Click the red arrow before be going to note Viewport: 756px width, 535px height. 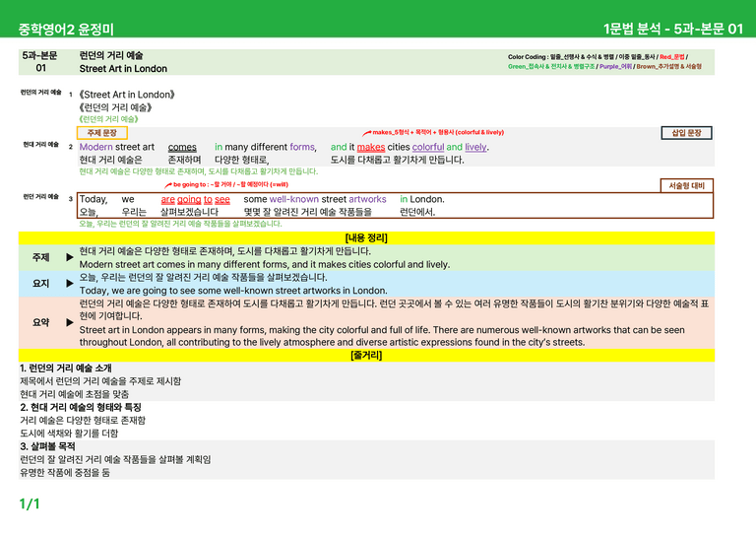(167, 185)
